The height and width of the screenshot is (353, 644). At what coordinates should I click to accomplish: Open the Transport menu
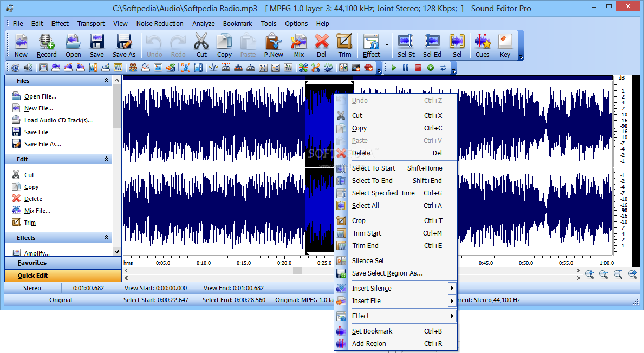pyautogui.click(x=91, y=23)
